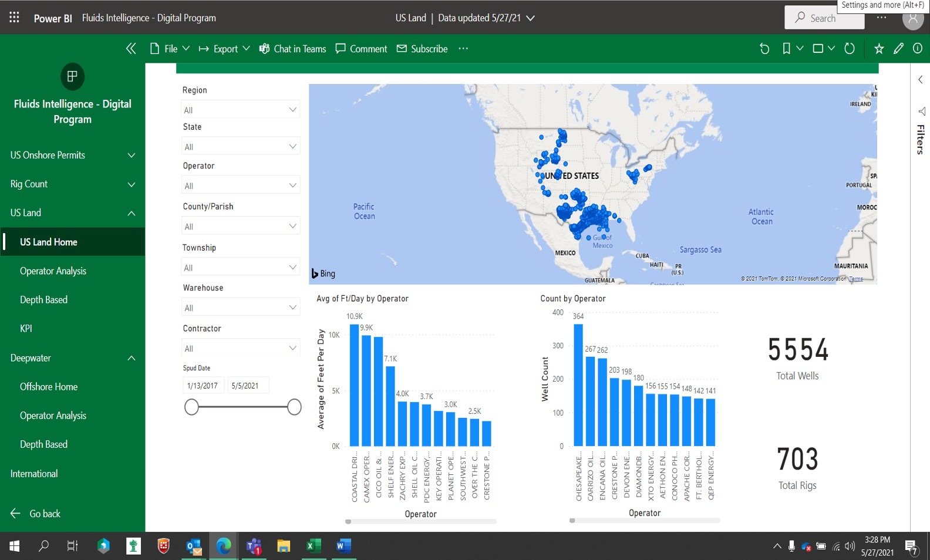The width and height of the screenshot is (930, 560).
Task: Open Microsoft Edge from the taskbar
Action: pyautogui.click(x=224, y=546)
